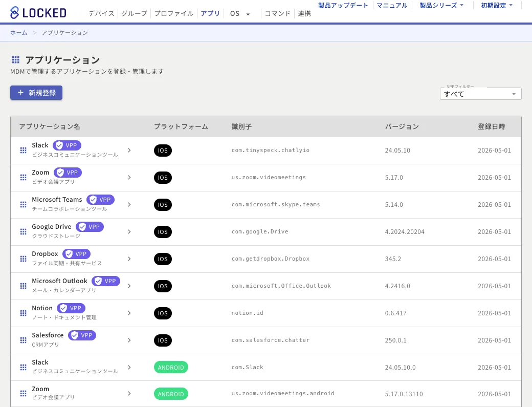
Task: Click the iOS platform badge for Slack
Action: point(163,151)
